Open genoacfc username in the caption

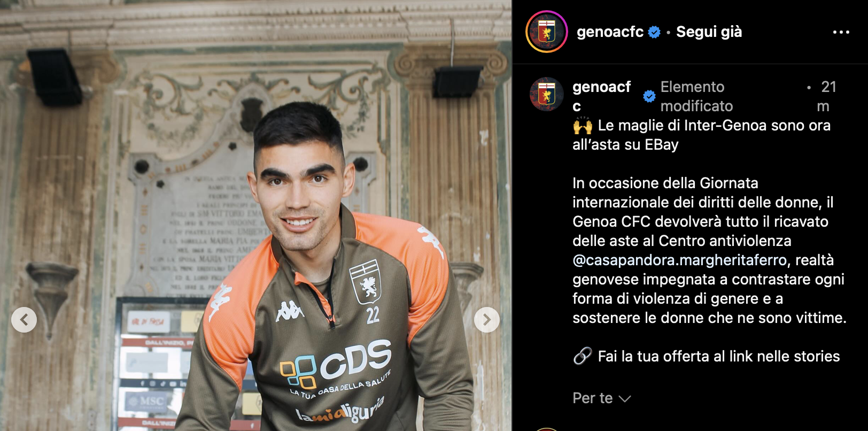pos(601,96)
